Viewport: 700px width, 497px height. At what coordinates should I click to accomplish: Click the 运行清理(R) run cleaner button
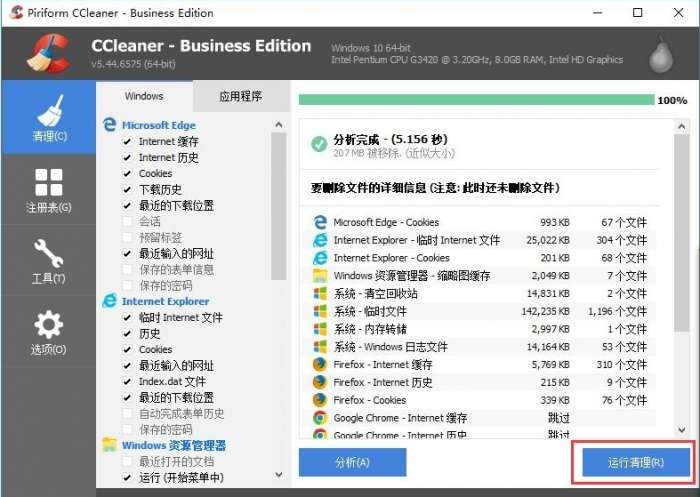pyautogui.click(x=636, y=462)
